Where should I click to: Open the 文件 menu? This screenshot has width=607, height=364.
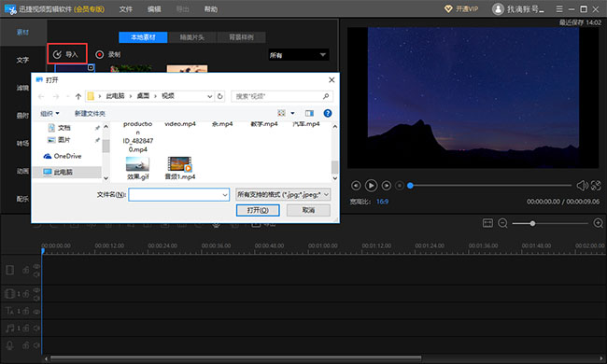click(125, 9)
